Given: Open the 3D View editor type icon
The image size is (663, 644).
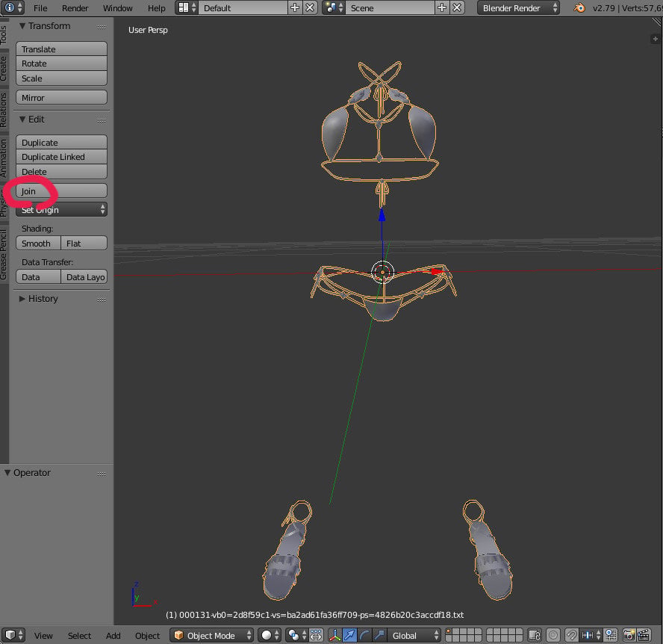Looking at the screenshot, I should tap(13, 635).
